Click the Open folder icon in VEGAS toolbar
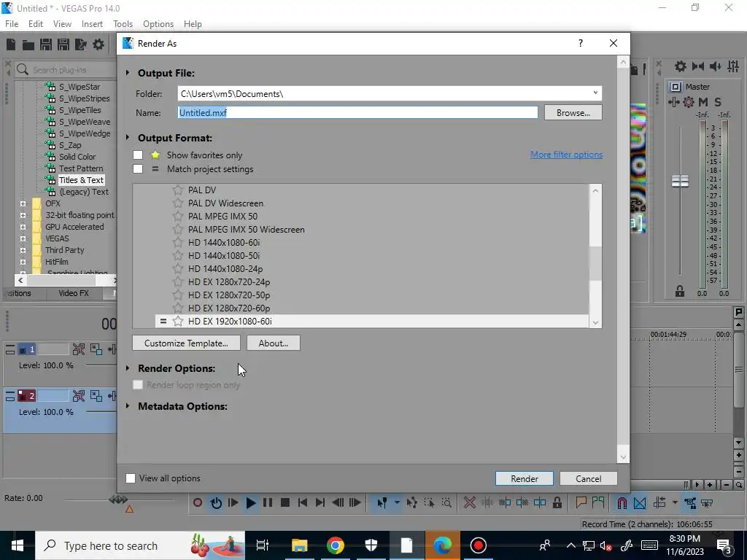The width and height of the screenshot is (747, 560). [x=28, y=44]
